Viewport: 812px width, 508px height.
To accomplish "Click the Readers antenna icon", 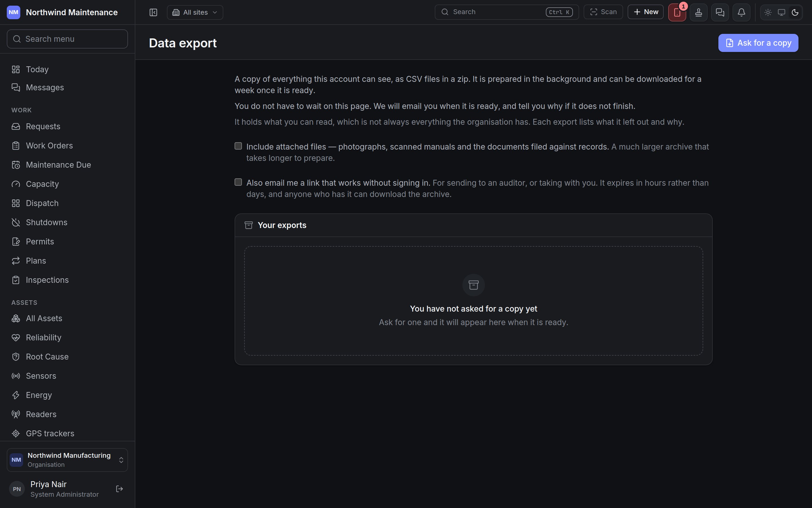I will 16,414.
